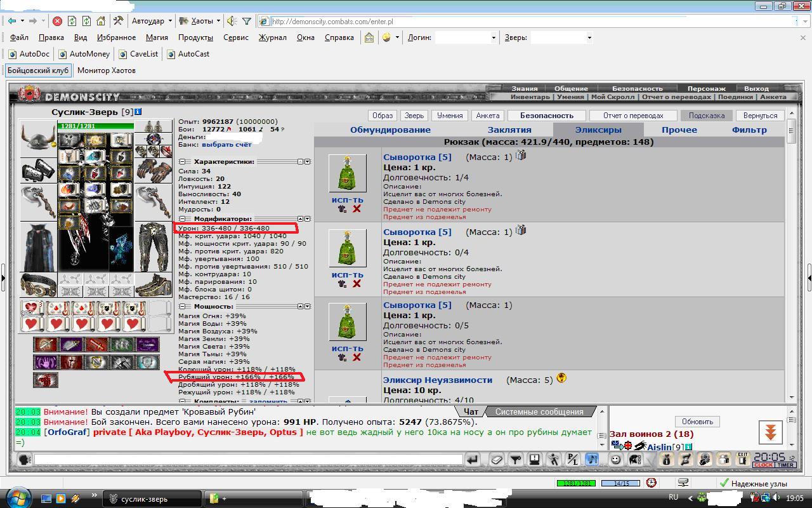Click the Обновить button
Screen dimensions: 812x508
pos(697,422)
